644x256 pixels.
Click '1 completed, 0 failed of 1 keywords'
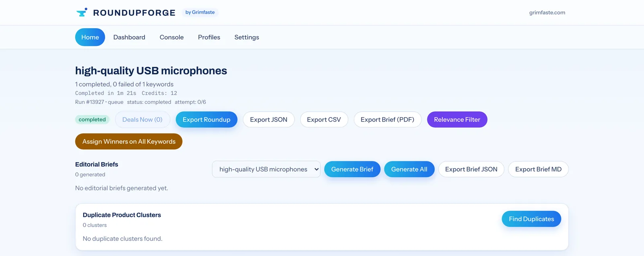tap(124, 84)
